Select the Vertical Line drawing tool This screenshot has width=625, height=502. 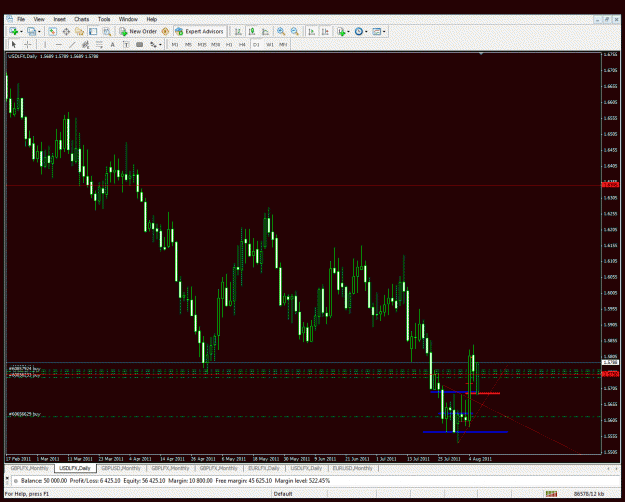[x=45, y=44]
